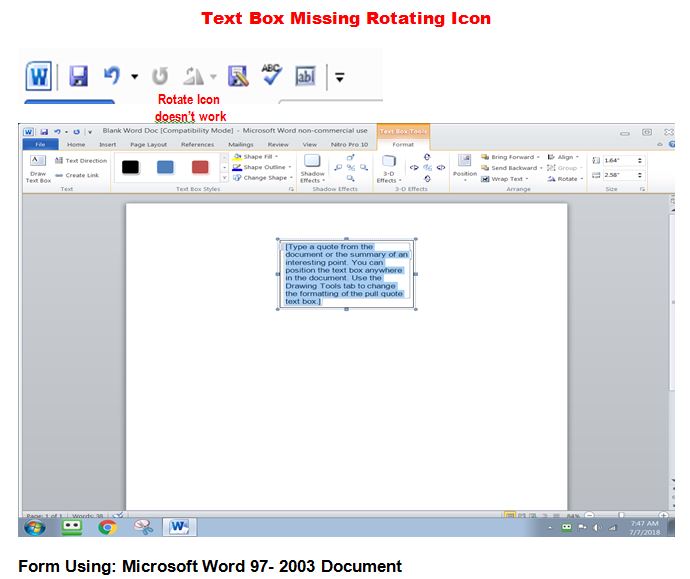Toggle Shadow On/Off center icon
The width and height of the screenshot is (690, 579).
point(351,167)
